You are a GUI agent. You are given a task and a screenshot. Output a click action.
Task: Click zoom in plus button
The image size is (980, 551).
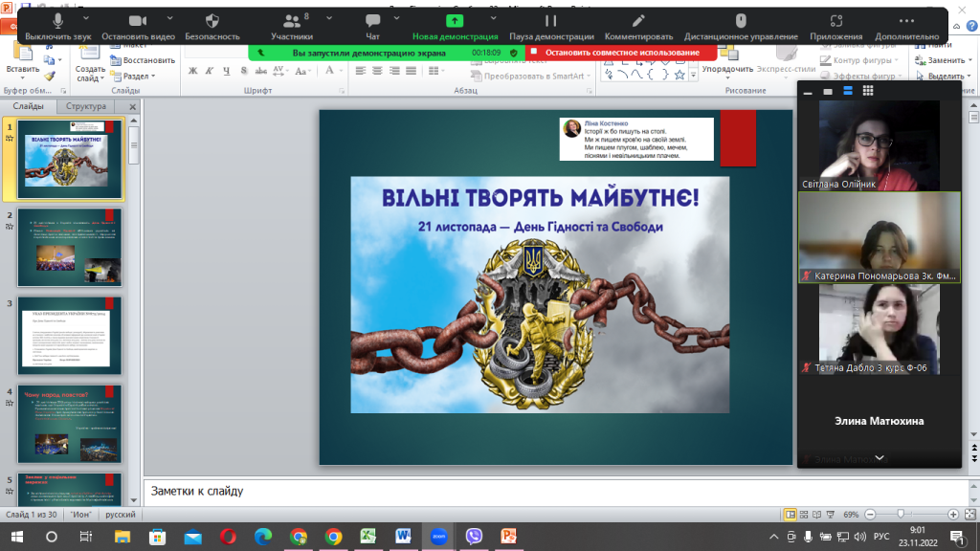pos(953,515)
